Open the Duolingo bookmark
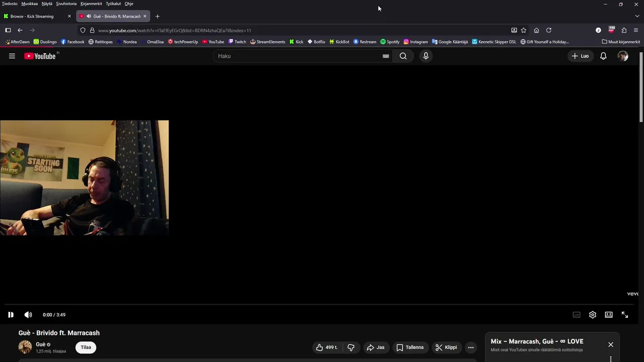Image resolution: width=644 pixels, height=362 pixels. (45, 42)
